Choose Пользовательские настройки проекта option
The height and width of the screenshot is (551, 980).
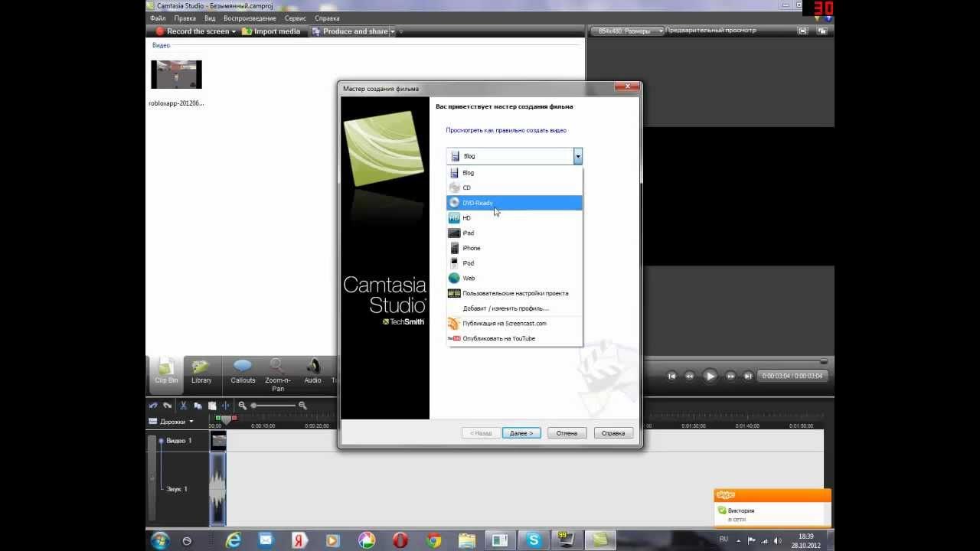(514, 293)
